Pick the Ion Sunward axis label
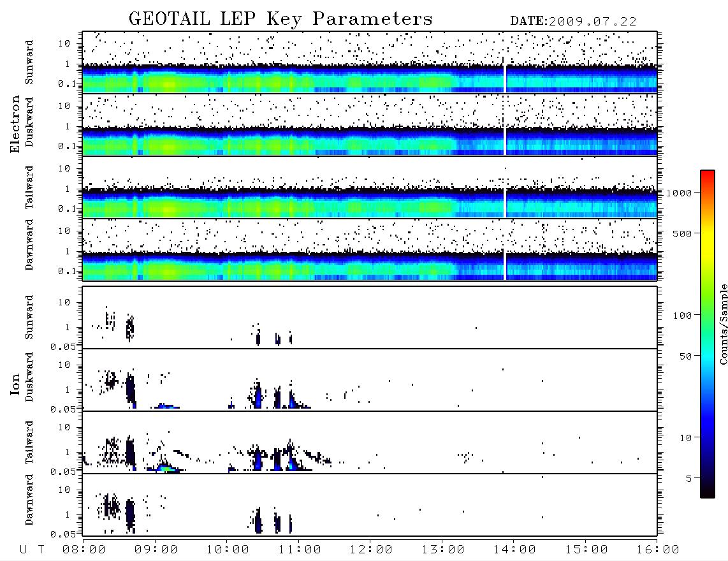 coord(29,317)
